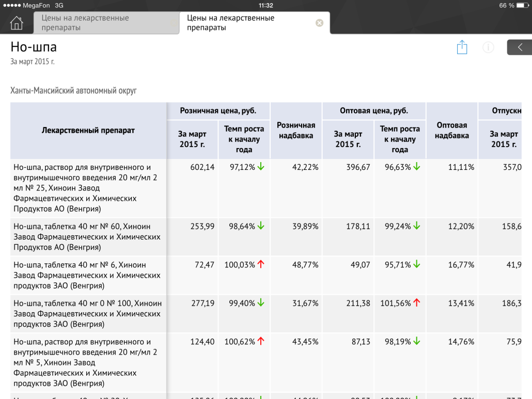Tap the 11:32 clock in status bar
Screen dimensions: 532x399
265,6
